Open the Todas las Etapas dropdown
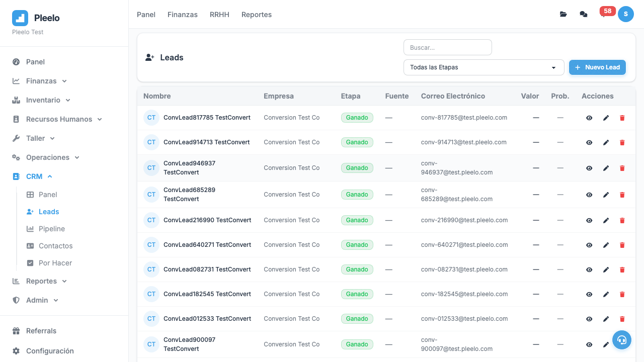Screen dimensions: 644x362 (483, 67)
